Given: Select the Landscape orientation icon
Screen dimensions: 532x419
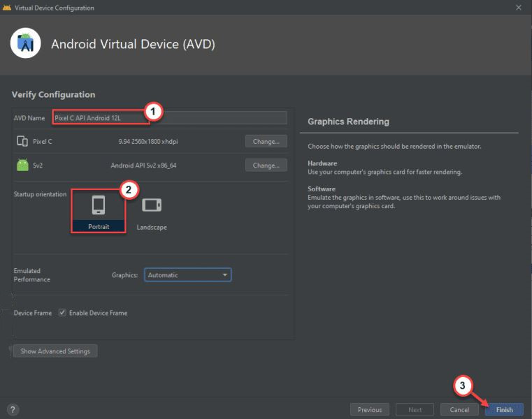Looking at the screenshot, I should point(152,205).
